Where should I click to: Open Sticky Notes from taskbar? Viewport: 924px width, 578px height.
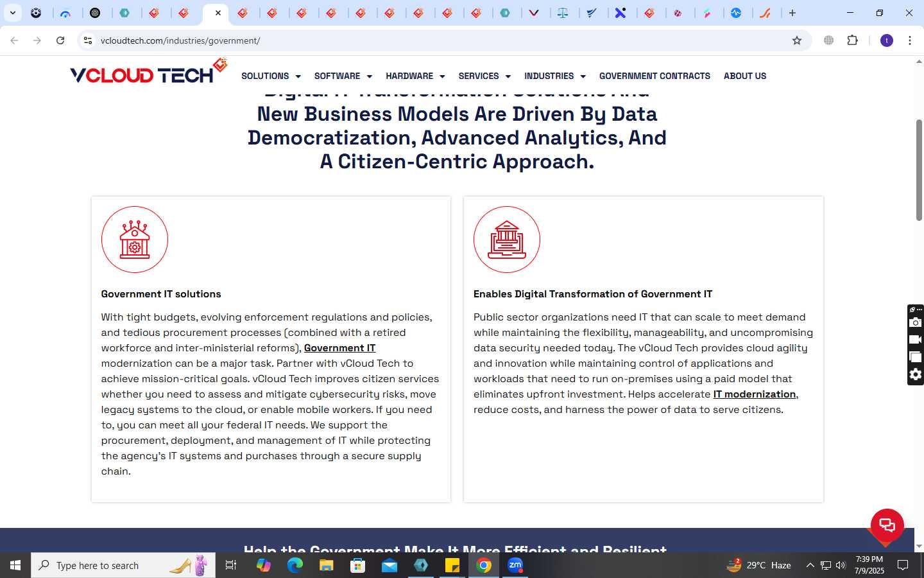[x=452, y=565]
